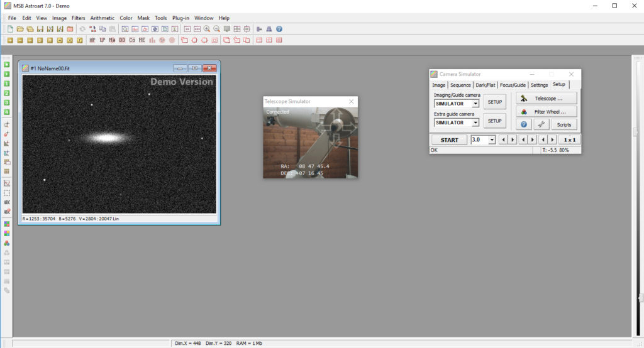
Task: Open the Arithmetic menu
Action: (x=103, y=18)
